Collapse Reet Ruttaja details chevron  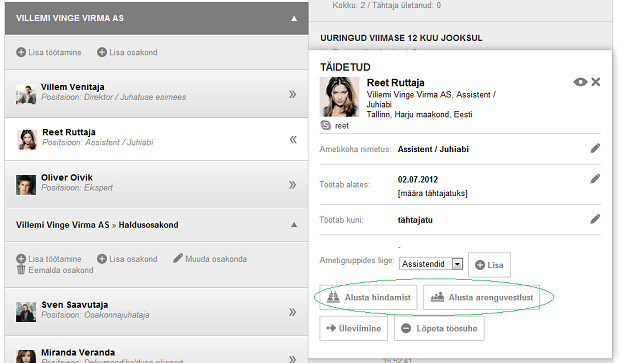click(293, 140)
